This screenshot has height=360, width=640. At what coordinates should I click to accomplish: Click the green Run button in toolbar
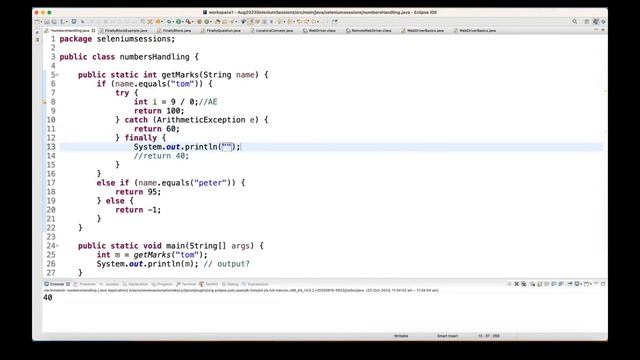tap(178, 22)
